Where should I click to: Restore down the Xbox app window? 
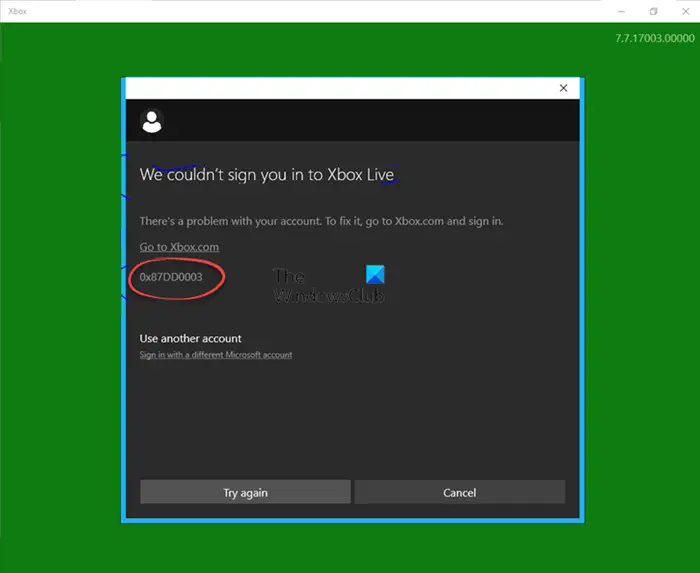(654, 11)
